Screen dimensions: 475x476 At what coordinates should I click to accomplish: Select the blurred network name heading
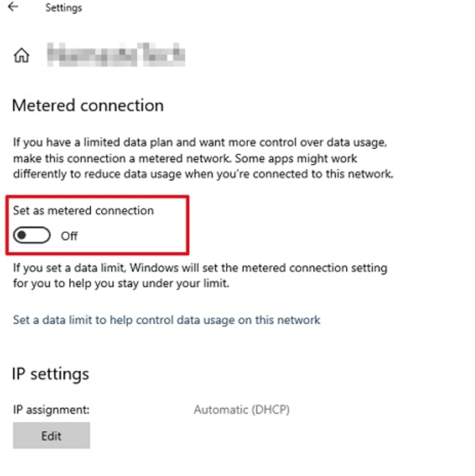point(116,55)
